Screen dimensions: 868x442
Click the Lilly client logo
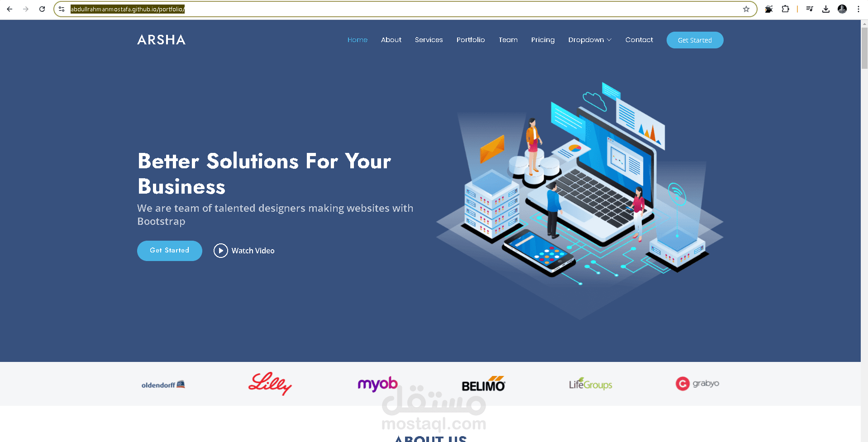270,384
